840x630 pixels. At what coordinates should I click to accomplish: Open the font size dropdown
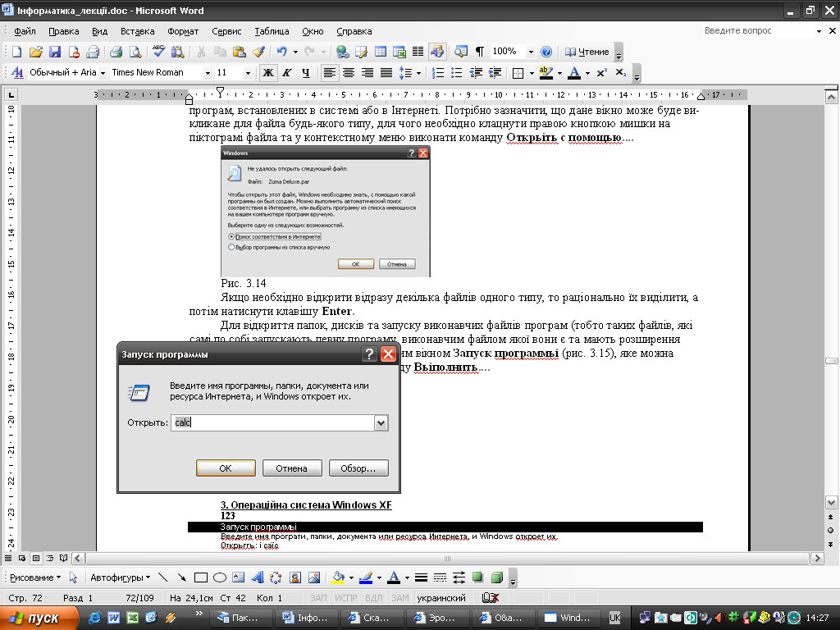(x=248, y=73)
